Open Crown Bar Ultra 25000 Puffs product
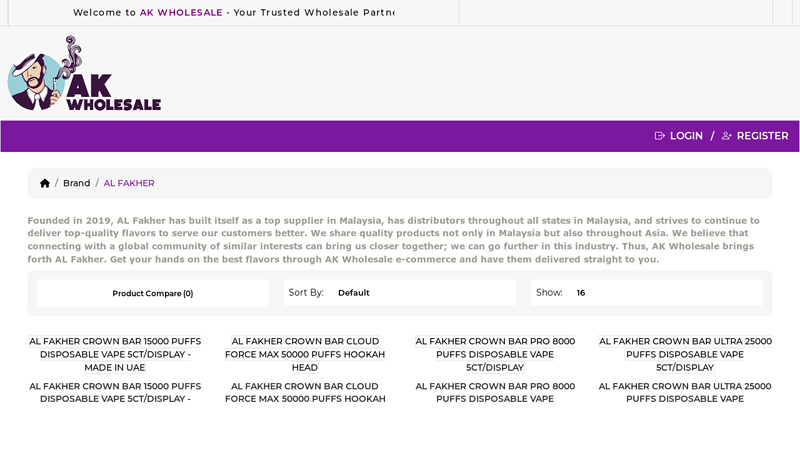The image size is (800, 450). pos(685,354)
